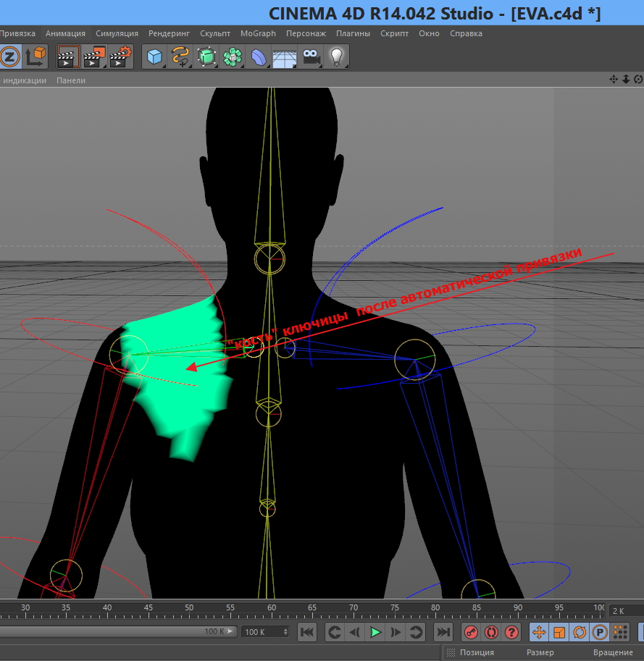Image resolution: width=644 pixels, height=661 pixels.
Task: Click the Render to Picture Viewer icon
Action: pyautogui.click(x=94, y=56)
